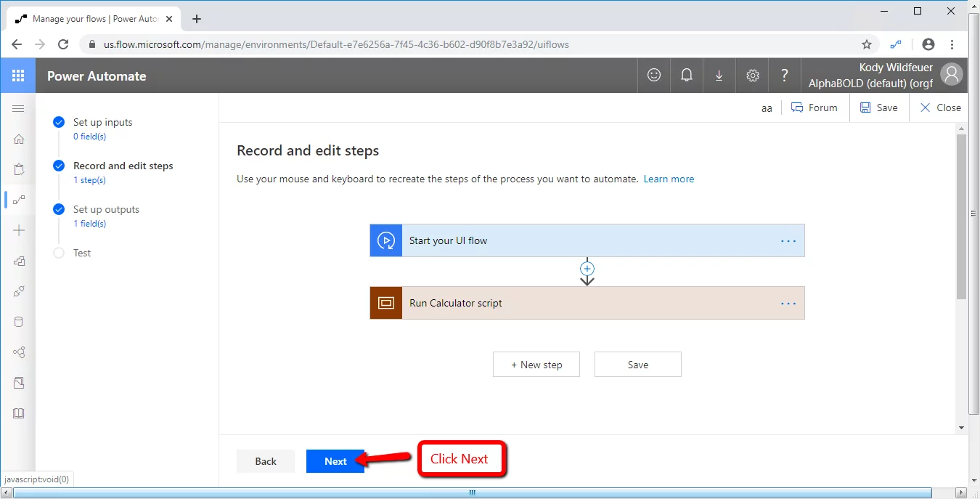
Task: Click the Next button
Action: (335, 461)
